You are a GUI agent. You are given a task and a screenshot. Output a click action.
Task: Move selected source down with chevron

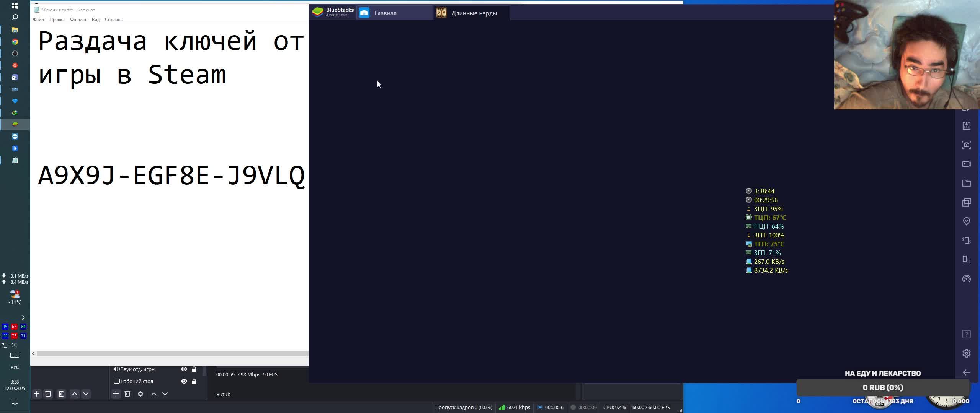tap(165, 394)
